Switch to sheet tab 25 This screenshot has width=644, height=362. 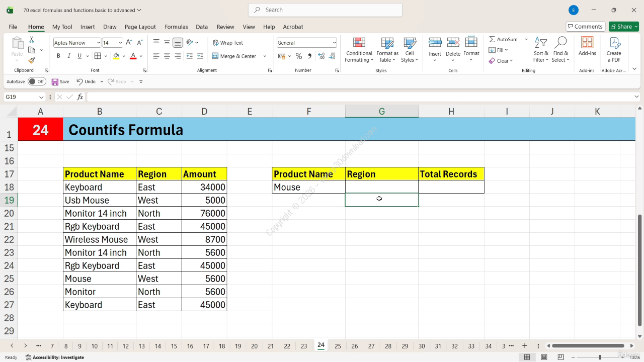(338, 346)
